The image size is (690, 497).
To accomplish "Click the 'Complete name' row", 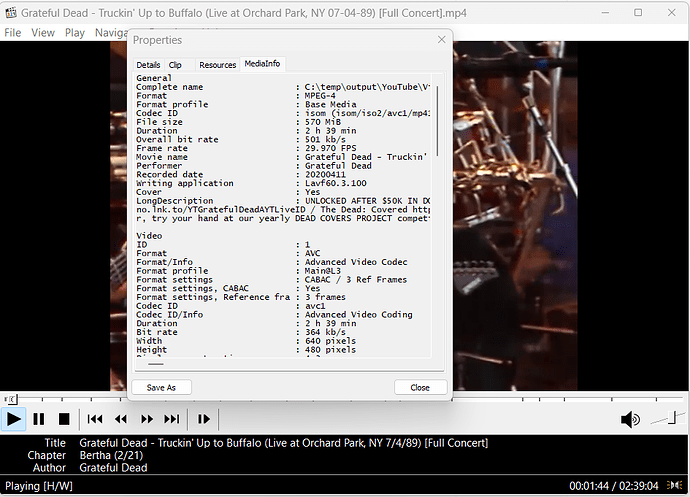I will [x=283, y=87].
